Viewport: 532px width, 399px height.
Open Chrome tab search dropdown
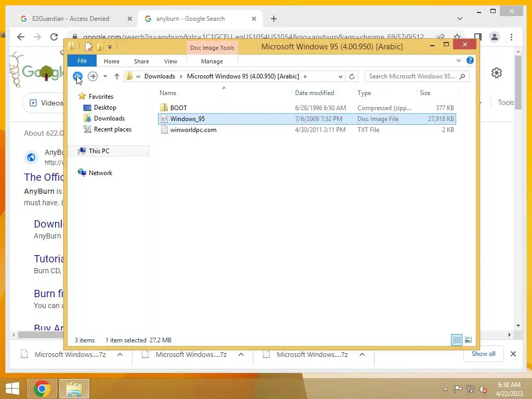[460, 19]
